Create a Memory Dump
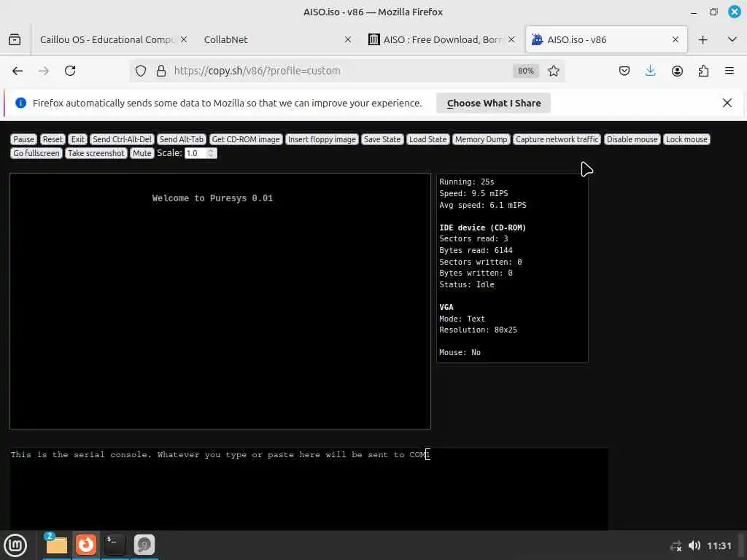 (x=481, y=139)
